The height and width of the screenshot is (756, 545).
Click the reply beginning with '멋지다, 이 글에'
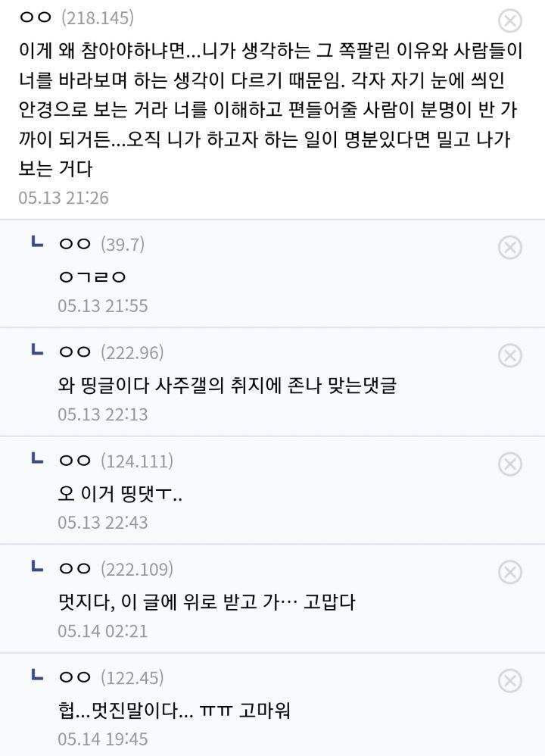pyautogui.click(x=207, y=602)
